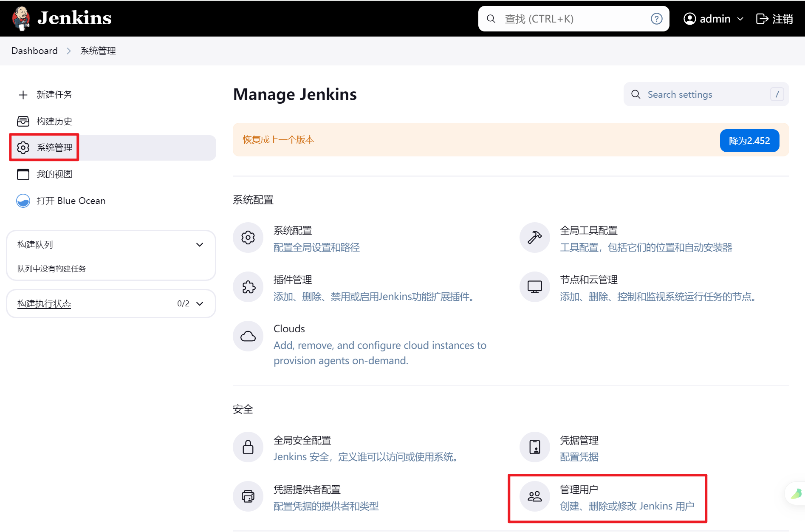Screen dimensions: 805x532
Task: Open 凭据管理 item
Action: (x=579, y=448)
